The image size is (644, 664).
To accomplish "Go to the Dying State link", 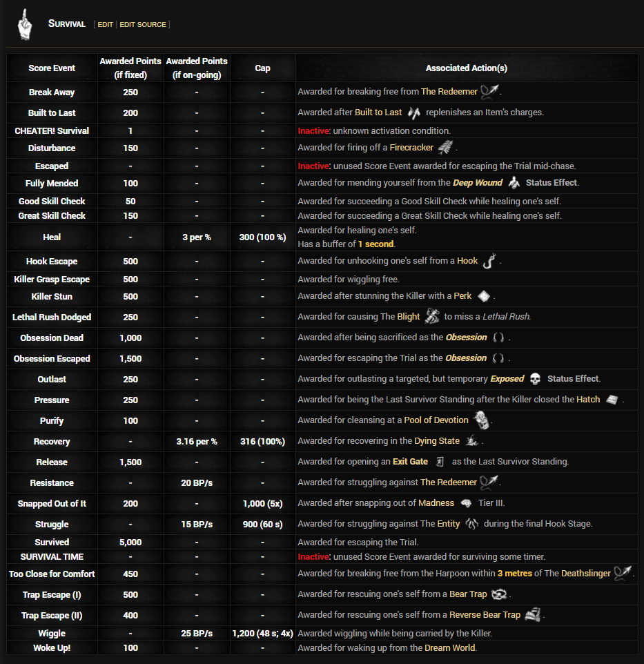I will click(x=436, y=441).
